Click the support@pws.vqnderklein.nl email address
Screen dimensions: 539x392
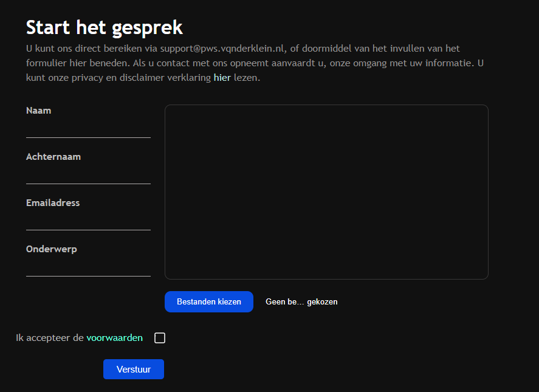pyautogui.click(x=222, y=48)
